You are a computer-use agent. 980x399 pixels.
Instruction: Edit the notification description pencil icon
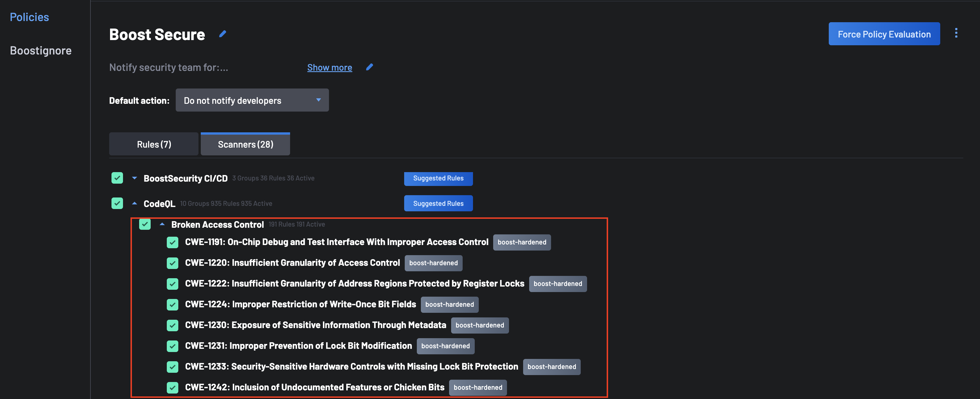pos(369,67)
